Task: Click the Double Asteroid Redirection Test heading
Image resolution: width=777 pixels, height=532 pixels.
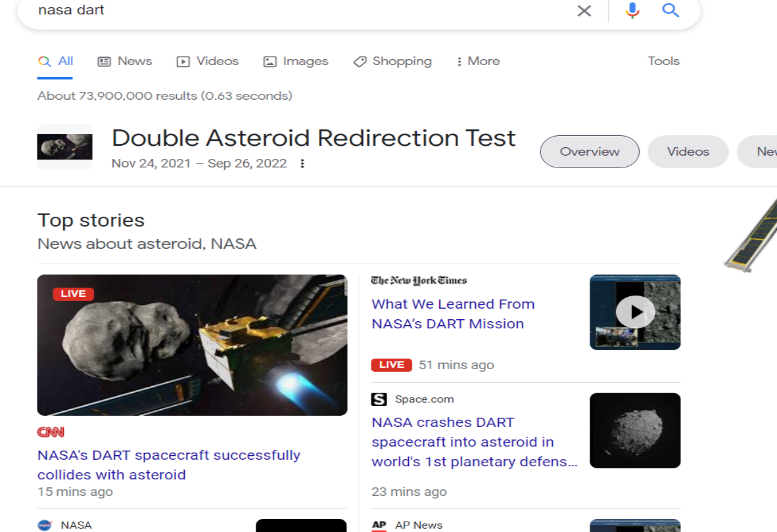Action: (314, 138)
